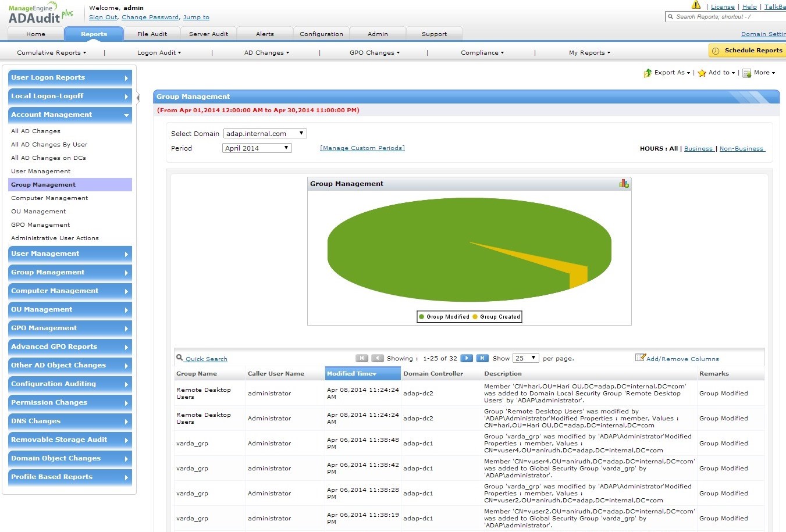Expand the User Logon Reports section
Image resolution: width=786 pixels, height=532 pixels.
(70, 77)
